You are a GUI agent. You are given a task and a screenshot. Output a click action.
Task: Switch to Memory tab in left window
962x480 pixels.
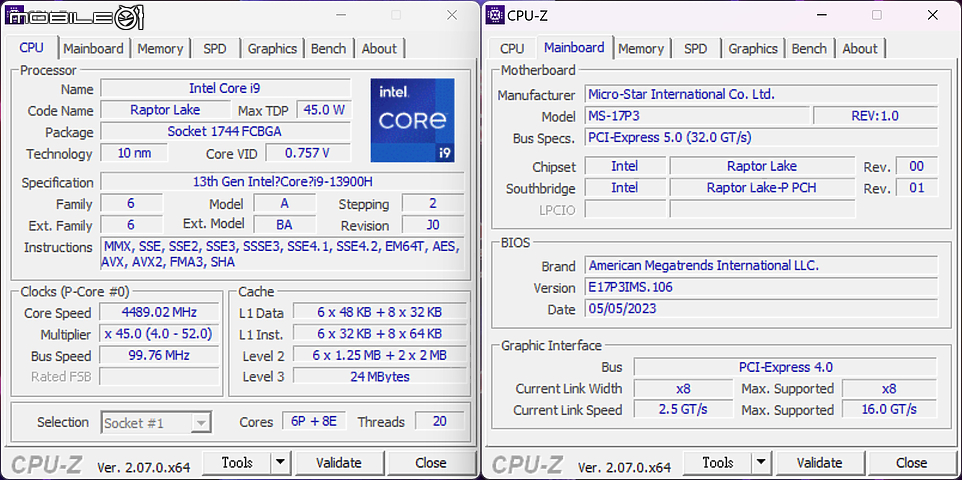(160, 48)
